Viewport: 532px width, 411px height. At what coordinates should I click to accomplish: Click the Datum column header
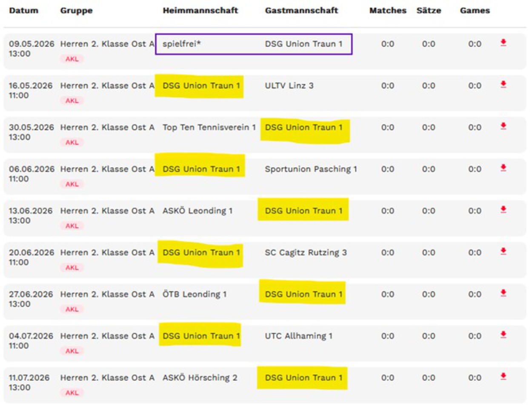[x=23, y=11]
